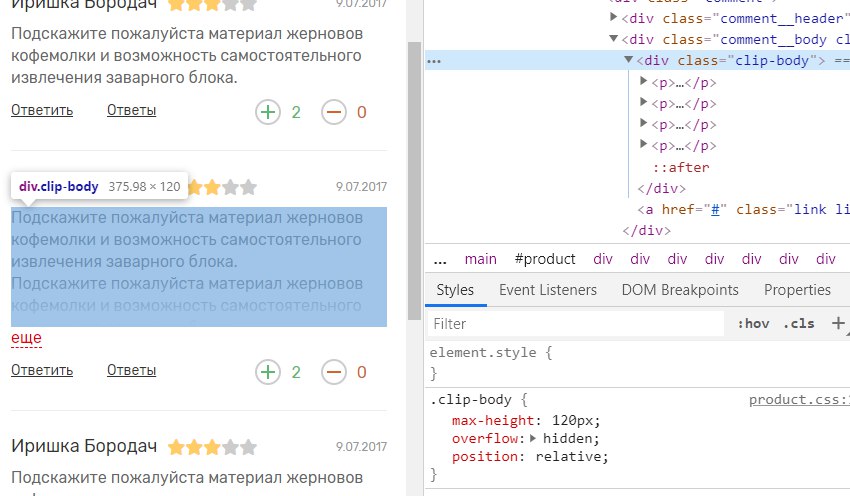850x496 pixels.
Task: Open the product.css source link
Action: (799, 400)
